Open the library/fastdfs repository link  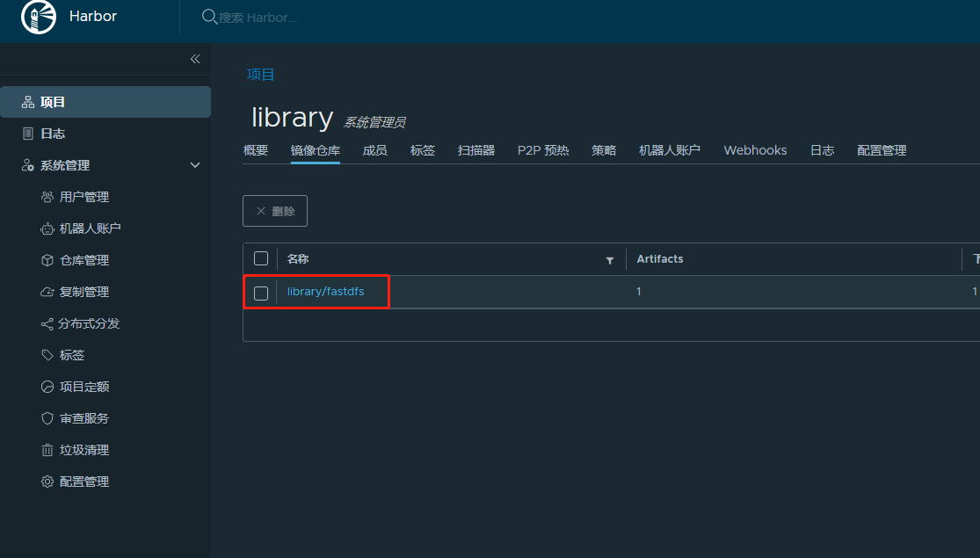tap(325, 292)
